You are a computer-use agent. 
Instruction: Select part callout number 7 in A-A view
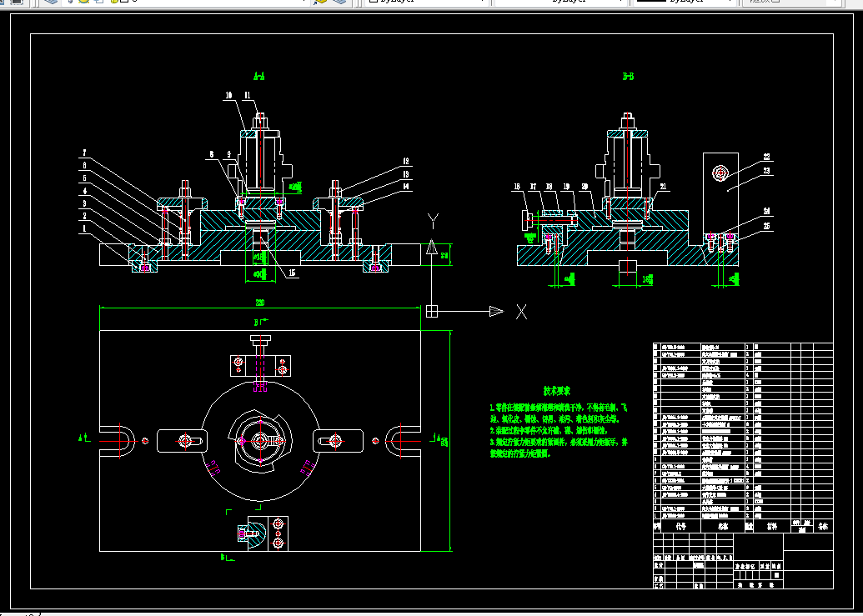coord(84,153)
